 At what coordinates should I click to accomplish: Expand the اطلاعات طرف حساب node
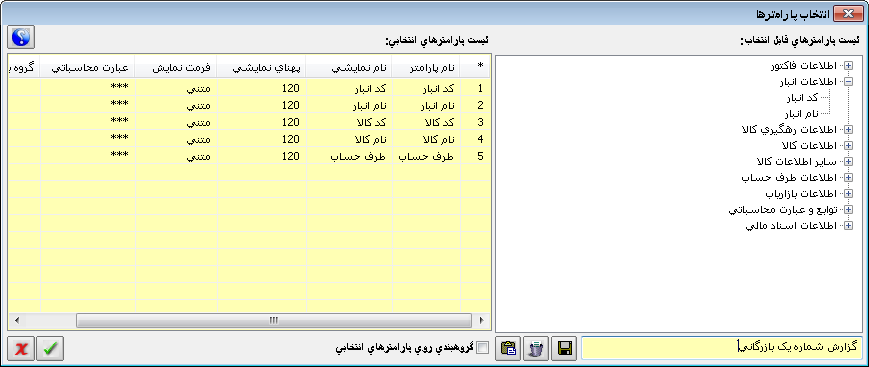click(847, 178)
